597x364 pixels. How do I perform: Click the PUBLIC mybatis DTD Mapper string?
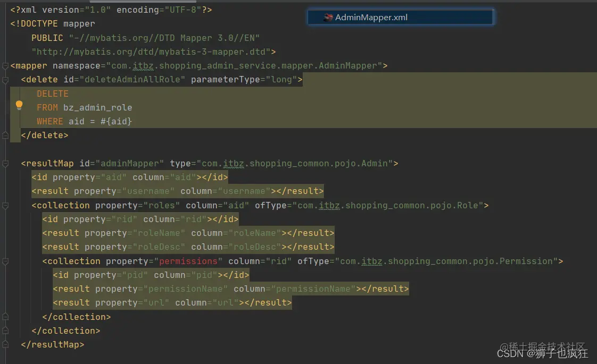tap(164, 38)
